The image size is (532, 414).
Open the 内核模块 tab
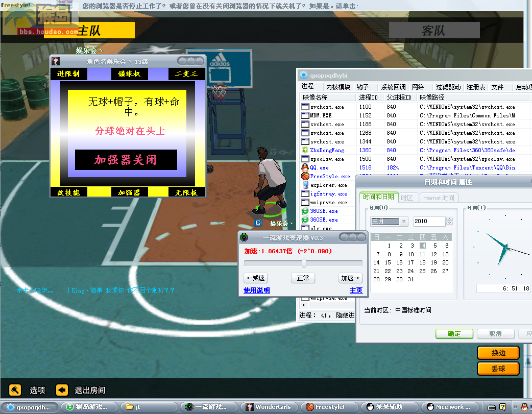coord(338,87)
